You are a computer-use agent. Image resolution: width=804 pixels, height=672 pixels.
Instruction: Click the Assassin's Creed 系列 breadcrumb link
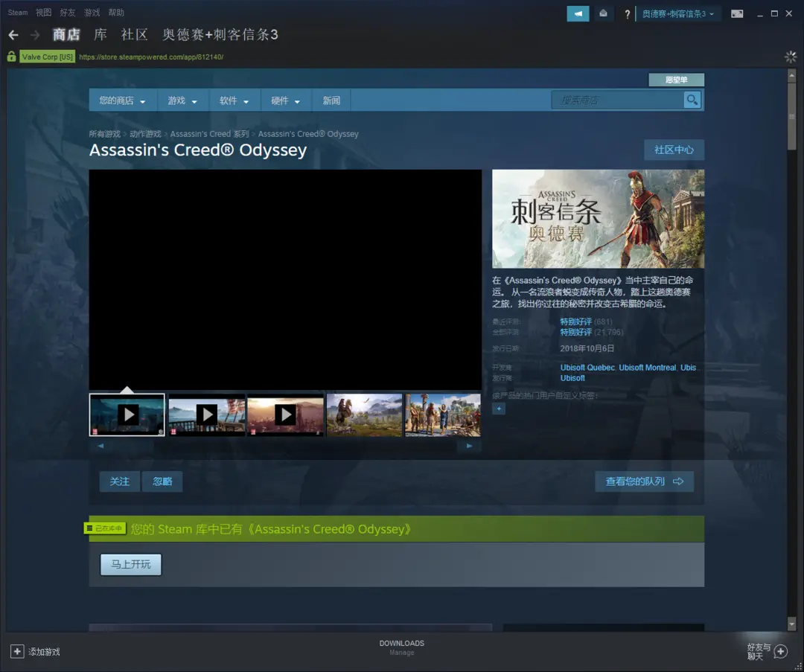click(209, 134)
